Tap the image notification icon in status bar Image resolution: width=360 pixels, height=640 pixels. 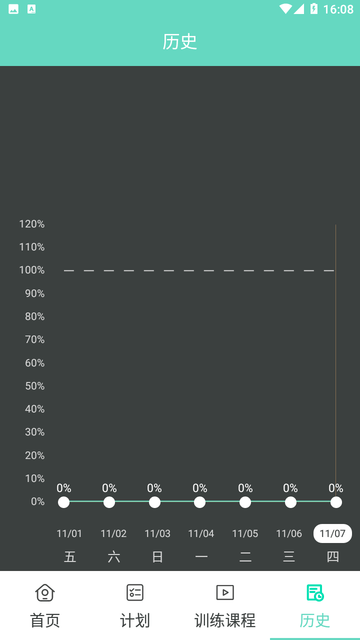tap(13, 9)
